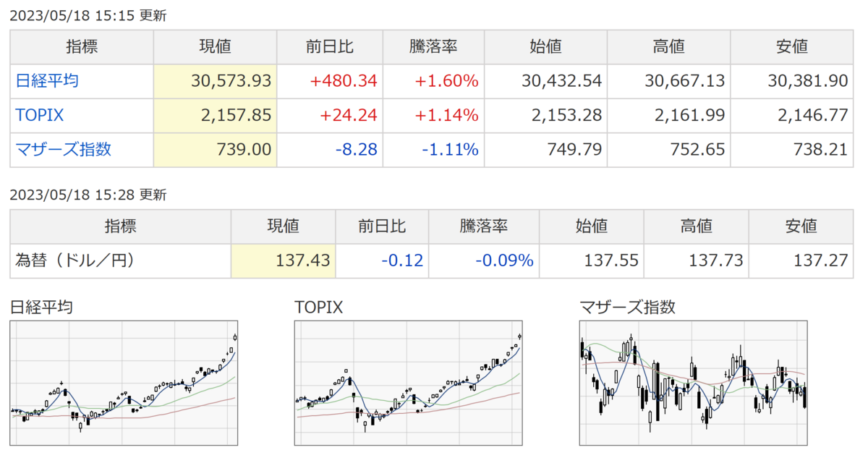
Task: Open the マザーズ指数 index link
Action: point(64,150)
